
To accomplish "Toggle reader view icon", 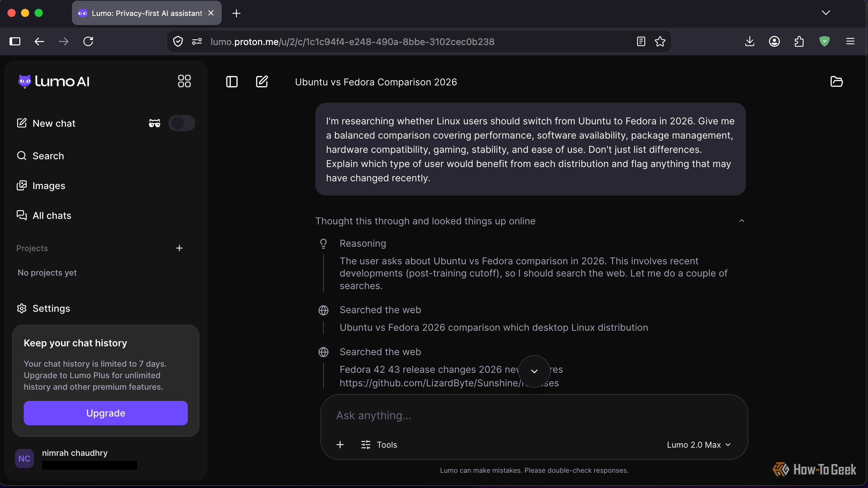I will [641, 41].
